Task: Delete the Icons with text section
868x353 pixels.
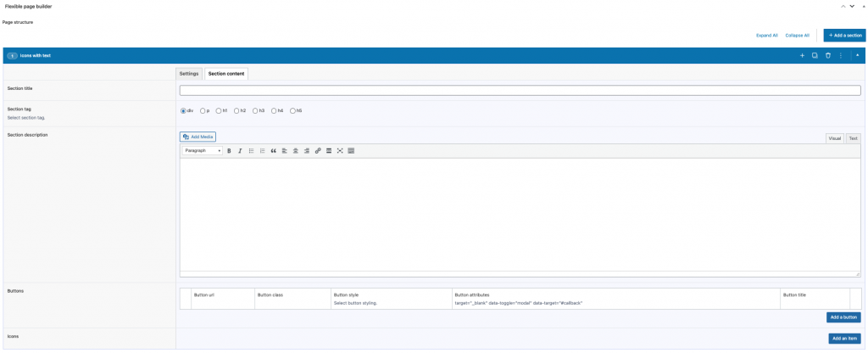Action: click(x=828, y=55)
